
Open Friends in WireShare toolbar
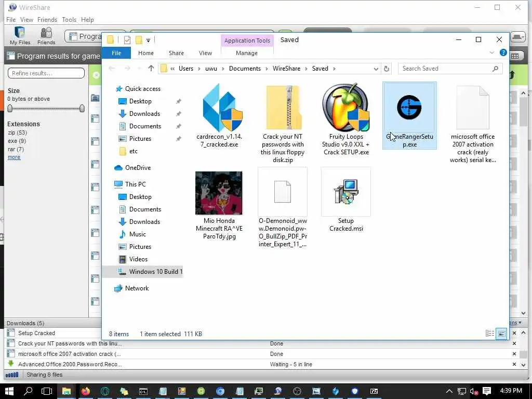pyautogui.click(x=46, y=36)
